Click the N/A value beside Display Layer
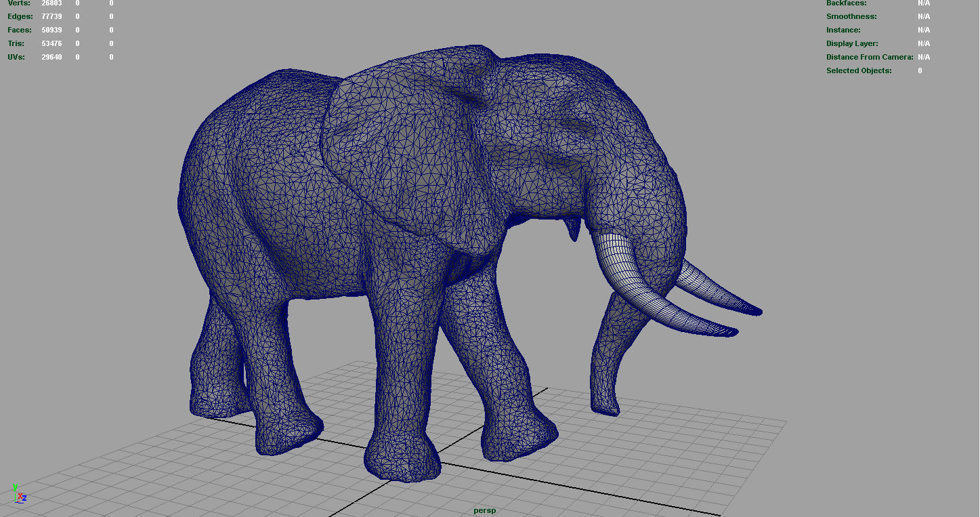 tap(924, 43)
